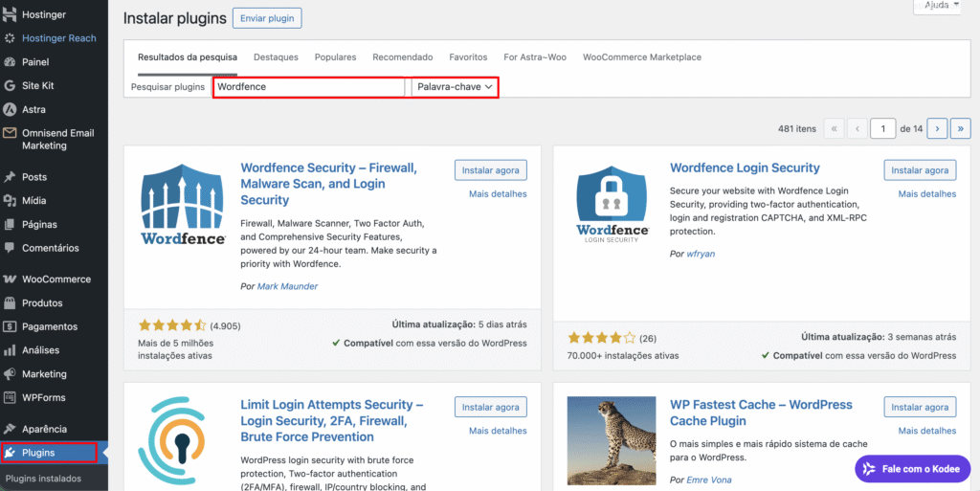Click the WooCommerce logo icon
Image resolution: width=980 pixels, height=491 pixels.
click(x=10, y=279)
